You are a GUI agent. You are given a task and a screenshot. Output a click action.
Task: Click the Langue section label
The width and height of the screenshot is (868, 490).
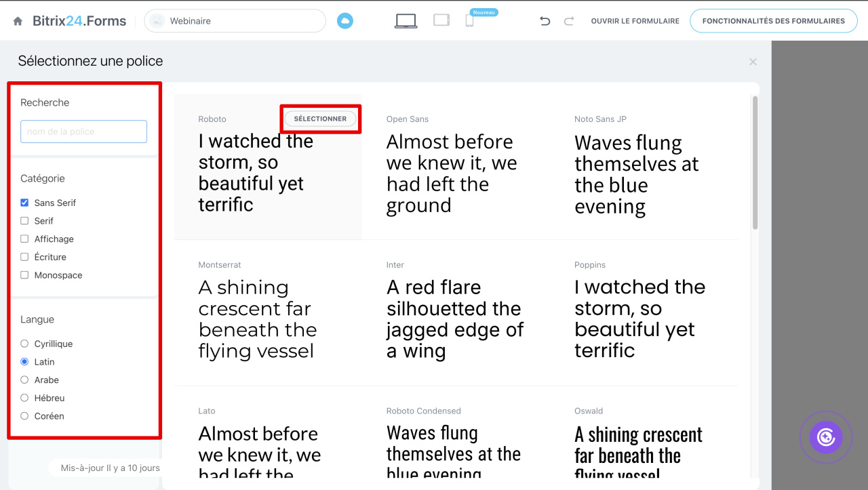pos(37,319)
